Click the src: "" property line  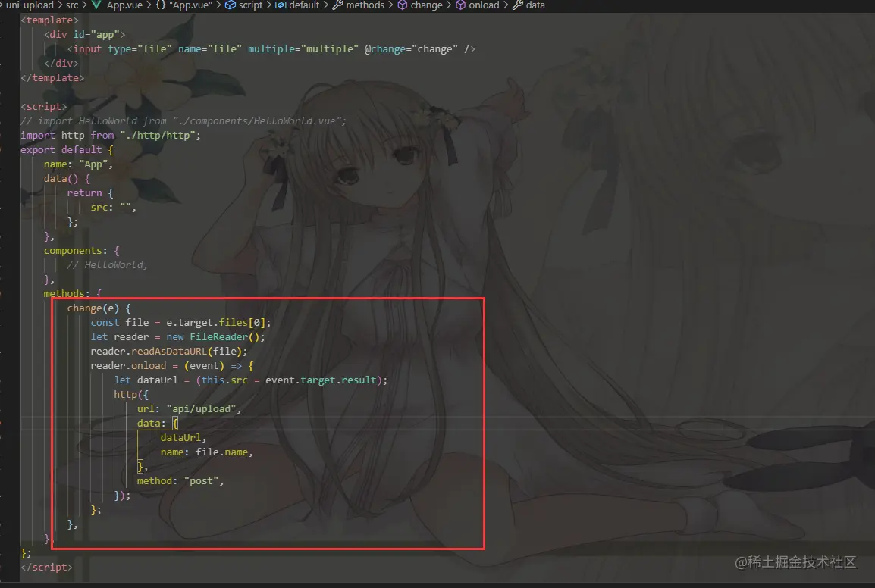pos(113,208)
